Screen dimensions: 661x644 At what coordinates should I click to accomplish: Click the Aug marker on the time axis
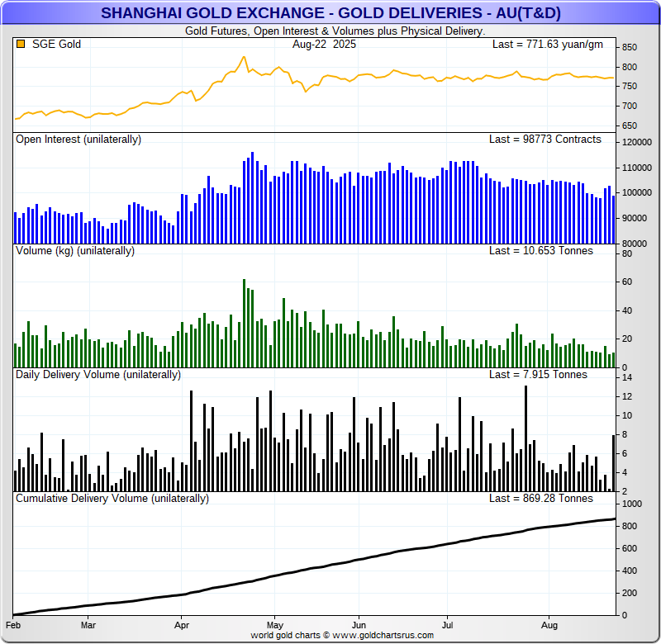tap(549, 626)
